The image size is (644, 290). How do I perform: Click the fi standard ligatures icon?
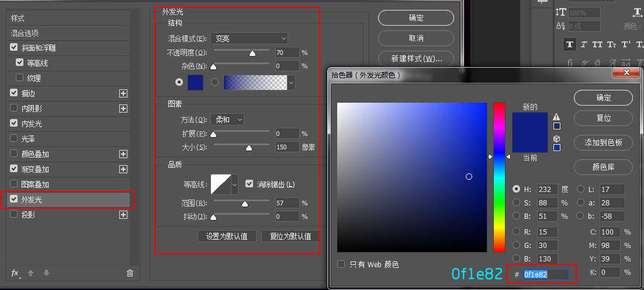point(570,63)
